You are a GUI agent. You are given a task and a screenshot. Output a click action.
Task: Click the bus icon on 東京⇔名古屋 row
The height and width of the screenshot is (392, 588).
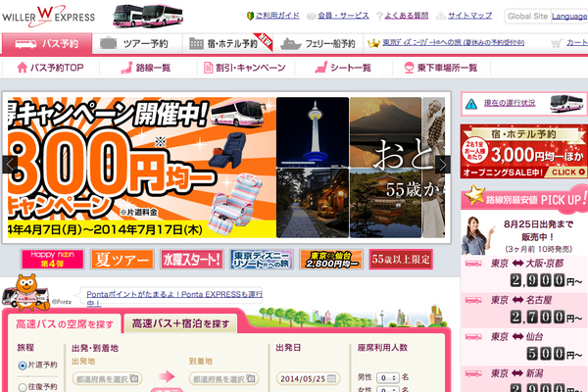point(473,300)
